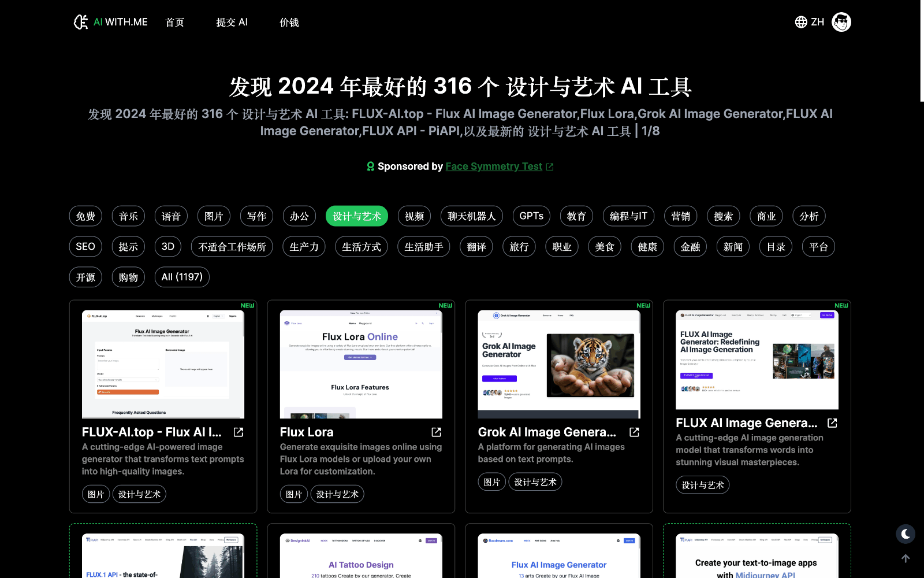Open the Face Symmetry Test sponsor link

pos(494,166)
